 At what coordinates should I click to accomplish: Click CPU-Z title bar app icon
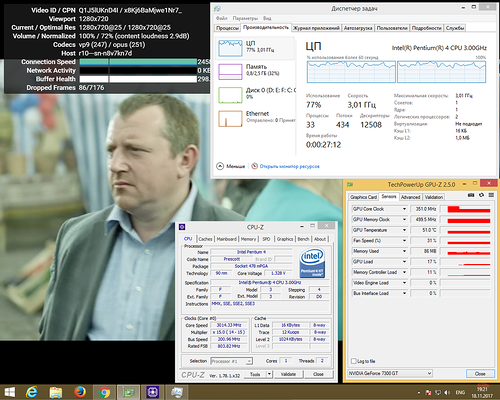click(182, 227)
